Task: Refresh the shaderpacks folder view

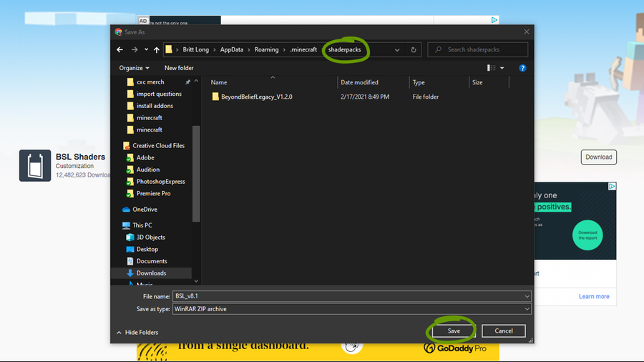Action: [x=414, y=50]
